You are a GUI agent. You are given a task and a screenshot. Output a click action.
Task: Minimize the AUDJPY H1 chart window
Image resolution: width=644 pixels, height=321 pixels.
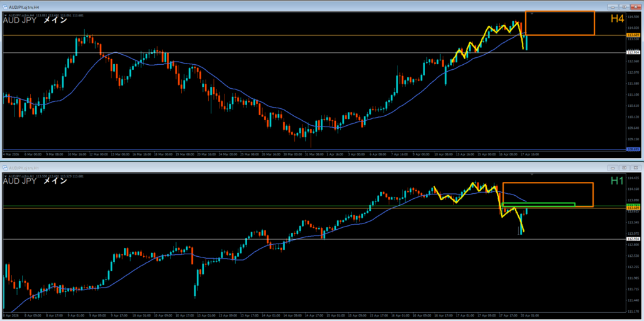coord(614,168)
